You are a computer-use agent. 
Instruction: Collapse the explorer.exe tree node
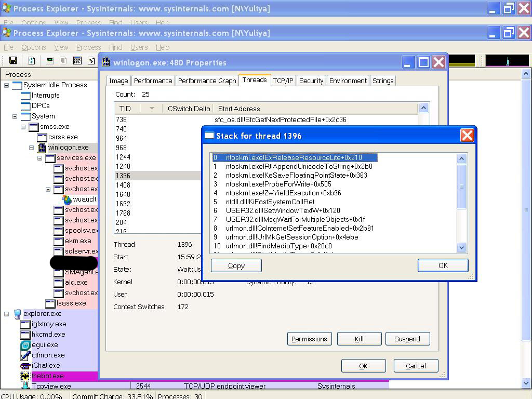click(x=6, y=314)
